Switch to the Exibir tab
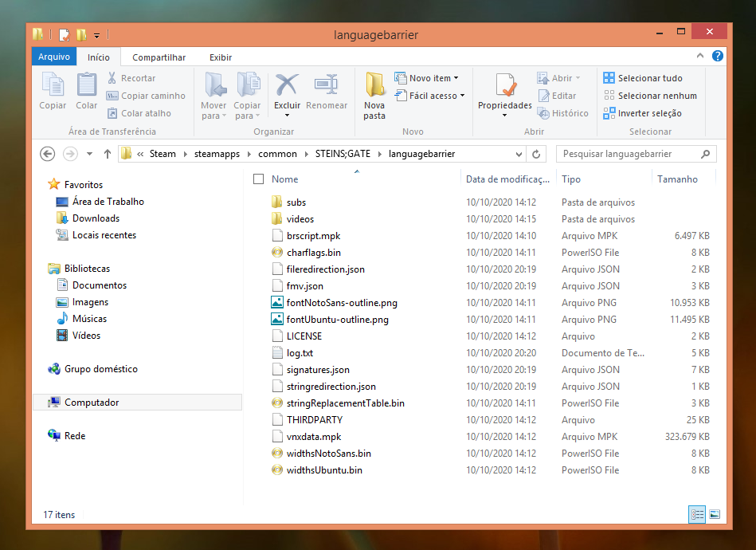The height and width of the screenshot is (550, 756). point(221,57)
